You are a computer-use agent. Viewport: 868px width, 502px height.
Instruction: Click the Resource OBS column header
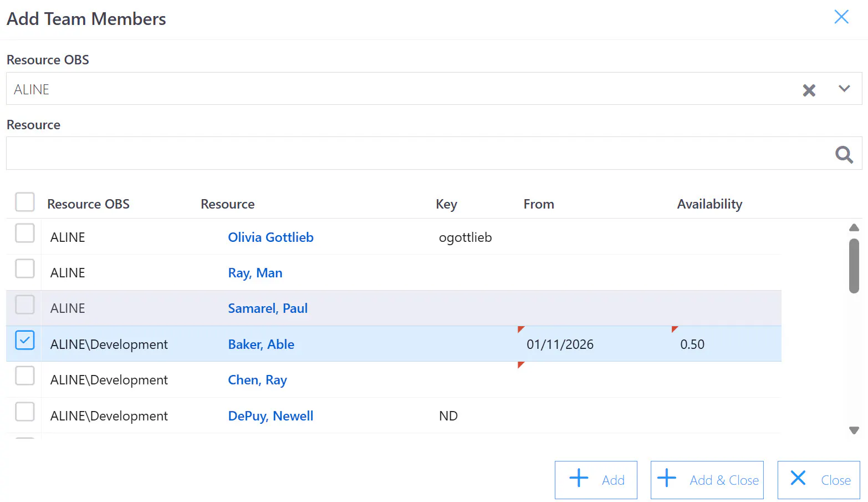pyautogui.click(x=89, y=204)
